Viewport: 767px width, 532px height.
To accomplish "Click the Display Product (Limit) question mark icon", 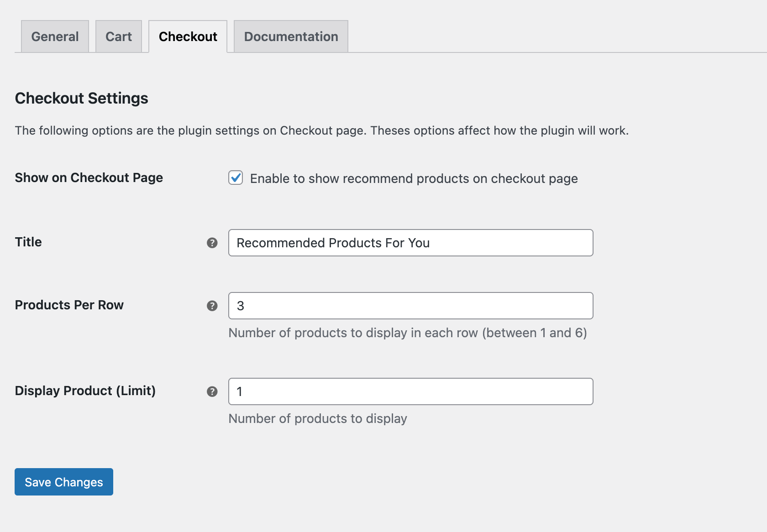I will [x=212, y=391].
